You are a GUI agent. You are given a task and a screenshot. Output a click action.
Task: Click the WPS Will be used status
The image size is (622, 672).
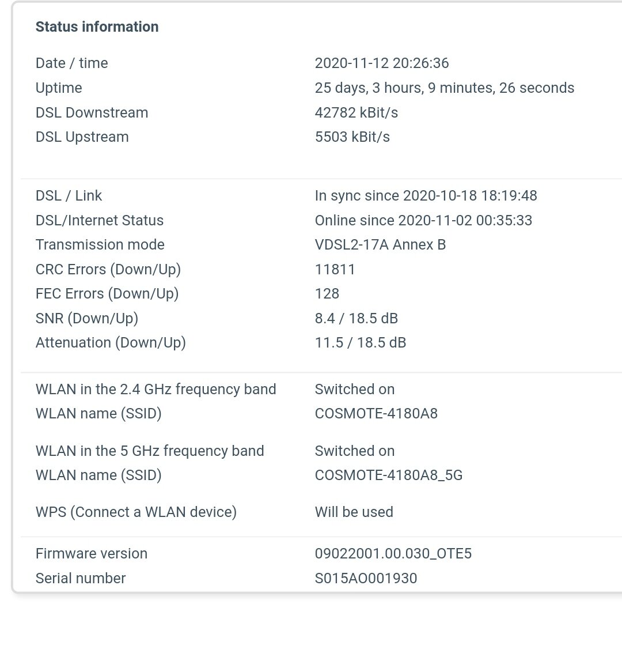[354, 512]
